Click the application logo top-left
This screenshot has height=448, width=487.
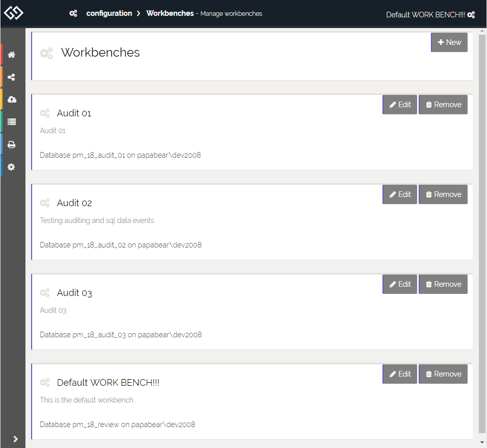[13, 13]
